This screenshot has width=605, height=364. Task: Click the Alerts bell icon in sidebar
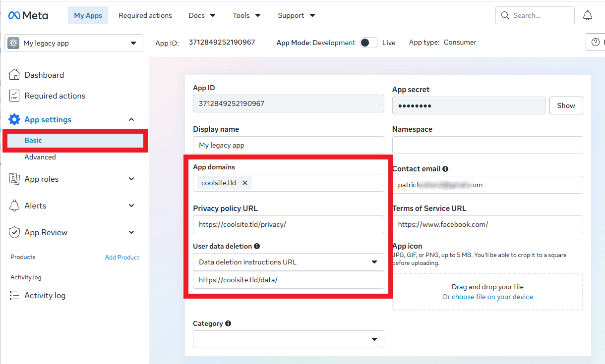(14, 206)
